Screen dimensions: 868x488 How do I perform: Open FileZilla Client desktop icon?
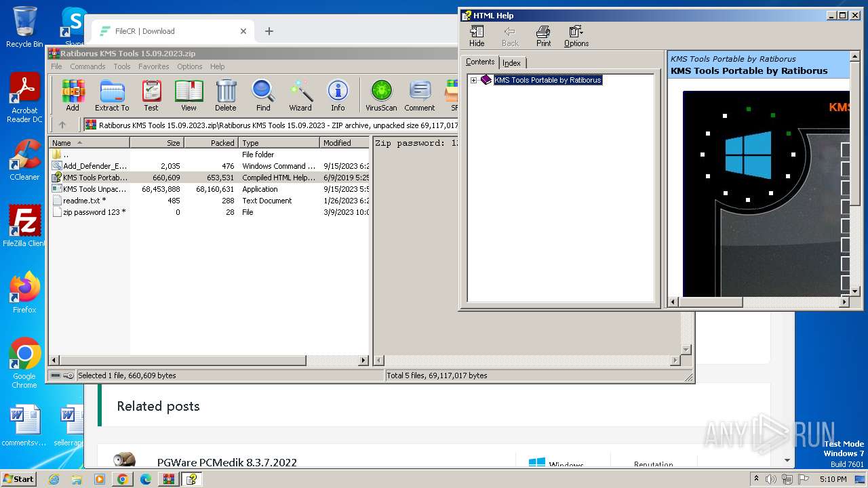click(x=24, y=226)
